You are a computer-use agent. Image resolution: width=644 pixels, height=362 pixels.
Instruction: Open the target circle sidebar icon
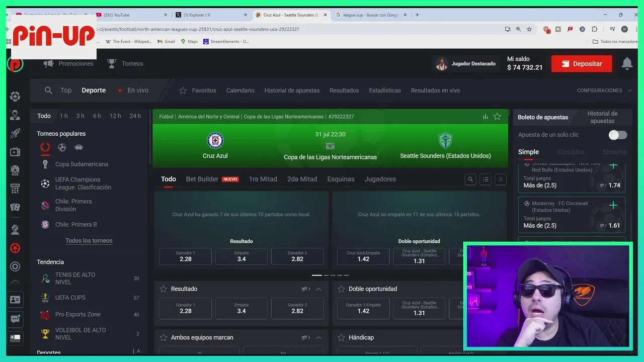click(15, 266)
